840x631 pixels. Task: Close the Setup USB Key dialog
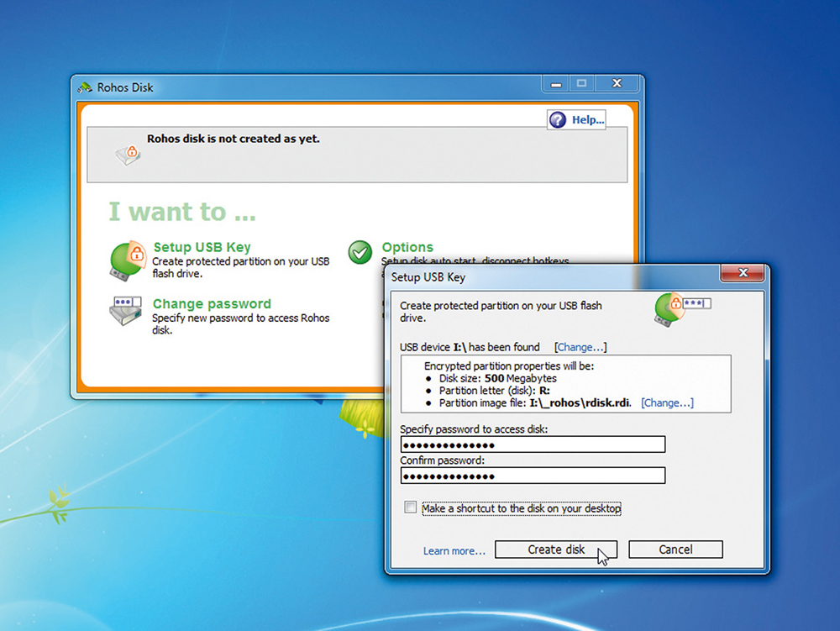point(743,272)
